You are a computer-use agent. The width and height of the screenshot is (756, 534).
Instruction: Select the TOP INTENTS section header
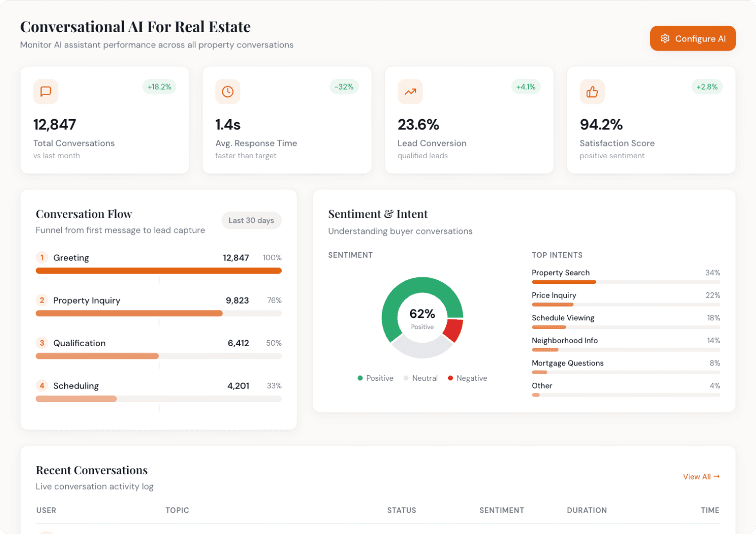pos(557,255)
